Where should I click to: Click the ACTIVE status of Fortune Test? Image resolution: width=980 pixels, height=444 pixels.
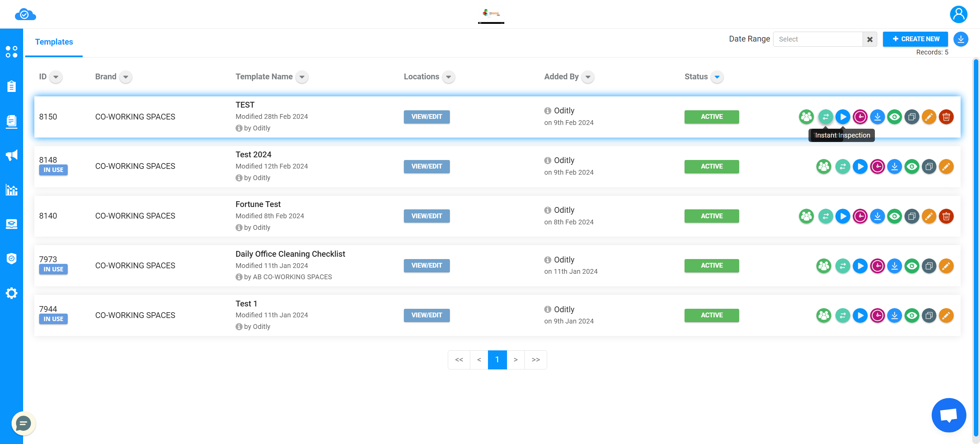coord(712,216)
